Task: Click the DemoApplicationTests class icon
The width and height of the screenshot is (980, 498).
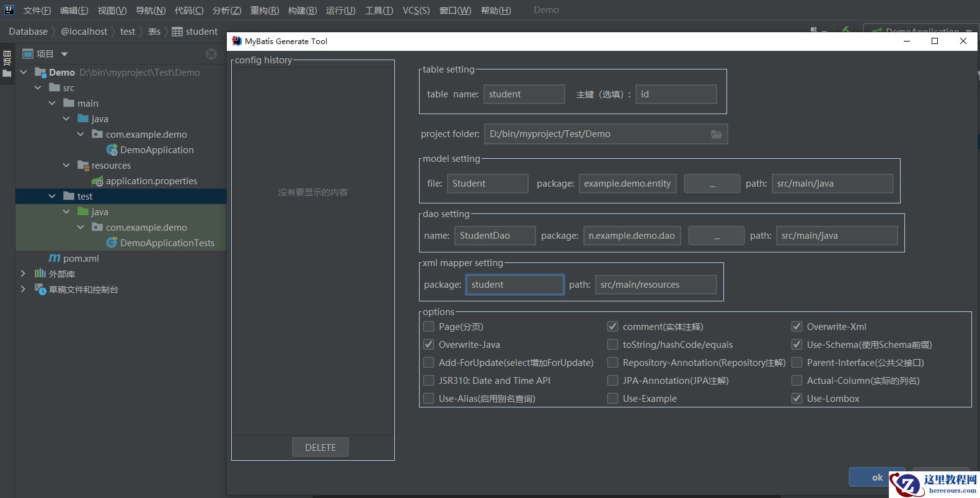Action: click(112, 243)
